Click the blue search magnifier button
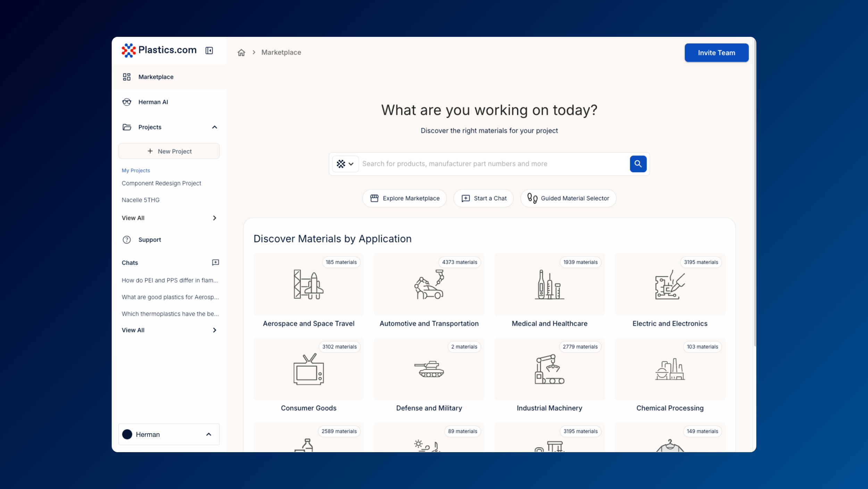The image size is (868, 489). click(x=638, y=164)
